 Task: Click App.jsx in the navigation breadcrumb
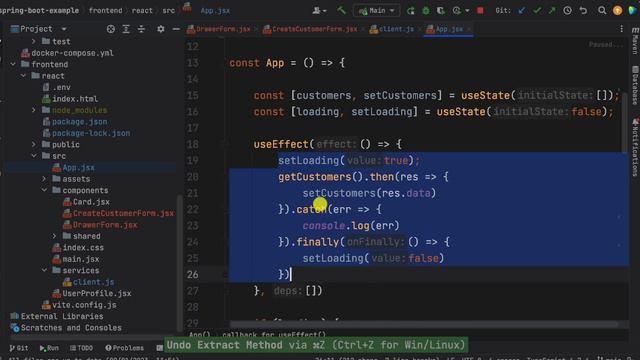click(215, 11)
